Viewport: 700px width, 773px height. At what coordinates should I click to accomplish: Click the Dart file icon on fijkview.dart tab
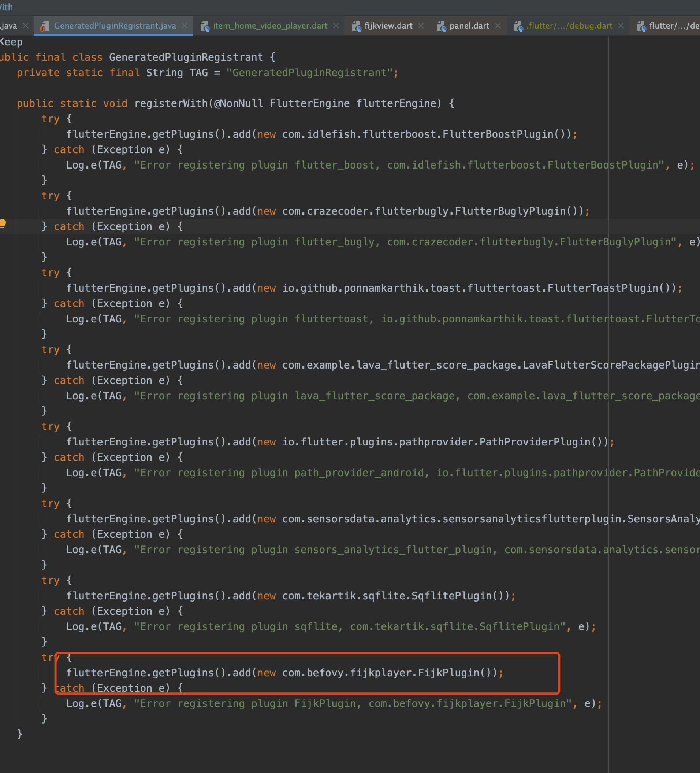pyautogui.click(x=356, y=26)
